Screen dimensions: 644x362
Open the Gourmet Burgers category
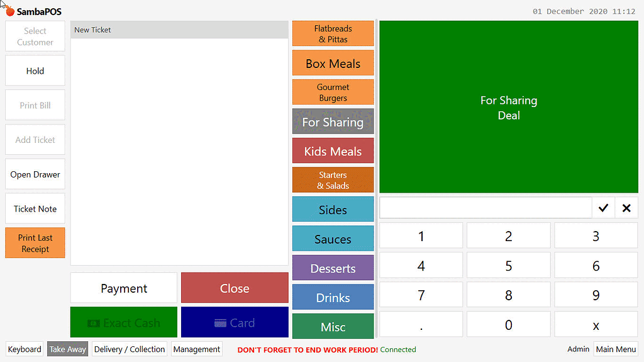[x=333, y=93]
